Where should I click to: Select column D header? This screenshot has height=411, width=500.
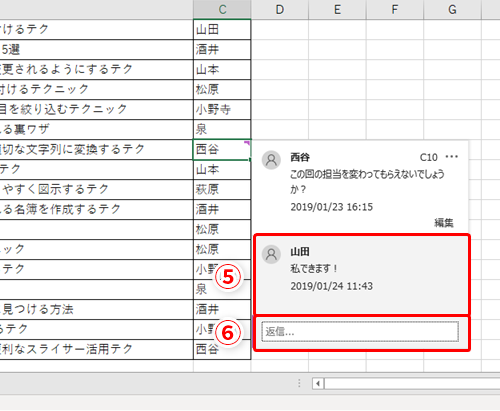[x=280, y=9]
